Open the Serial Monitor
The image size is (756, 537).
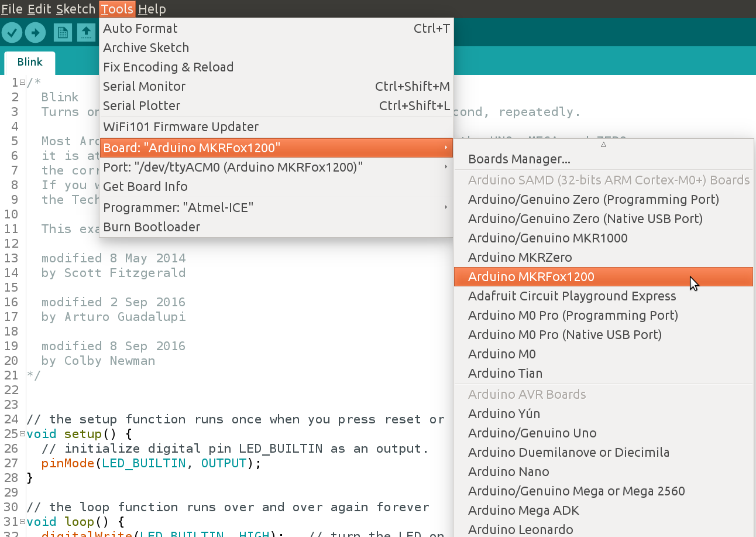point(276,86)
